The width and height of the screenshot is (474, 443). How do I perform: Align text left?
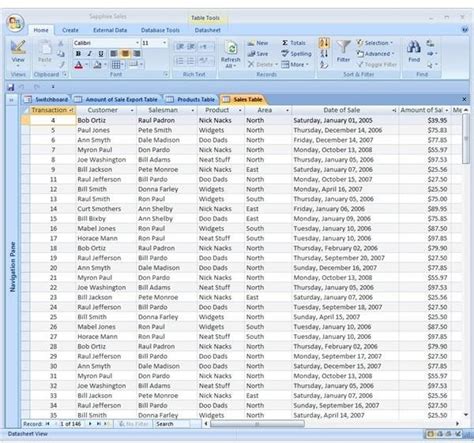(114, 54)
